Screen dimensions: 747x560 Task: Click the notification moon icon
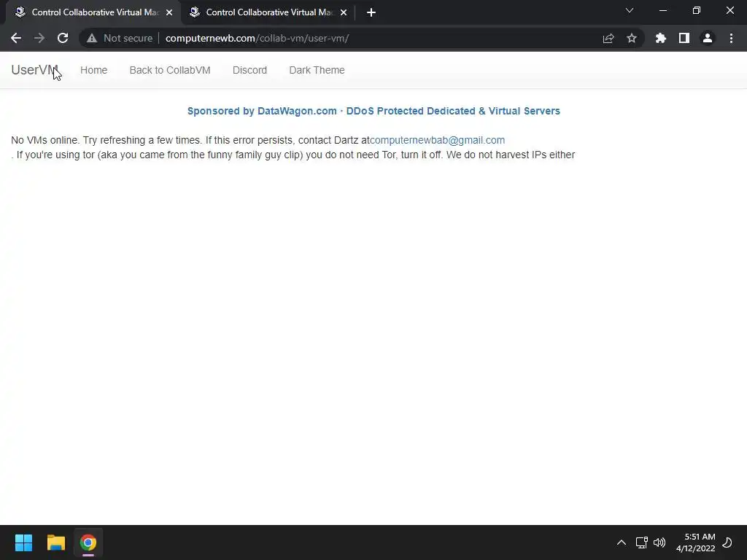pyautogui.click(x=727, y=542)
